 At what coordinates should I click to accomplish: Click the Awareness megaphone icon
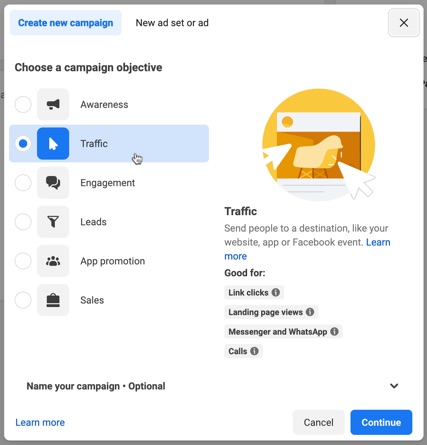click(53, 104)
